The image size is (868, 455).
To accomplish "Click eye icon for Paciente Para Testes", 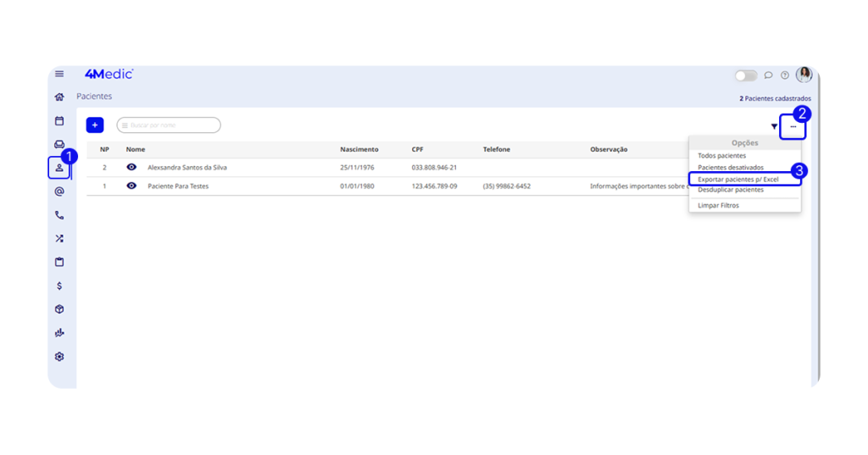I will (131, 186).
